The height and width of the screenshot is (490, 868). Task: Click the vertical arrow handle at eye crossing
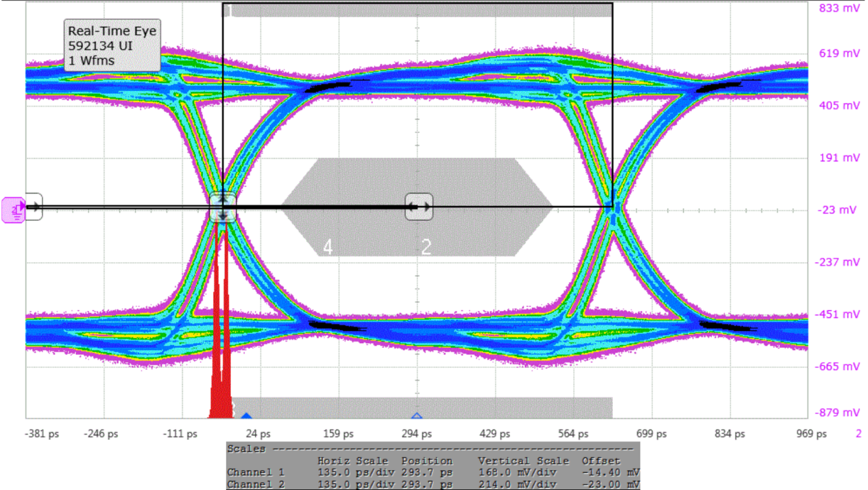223,207
